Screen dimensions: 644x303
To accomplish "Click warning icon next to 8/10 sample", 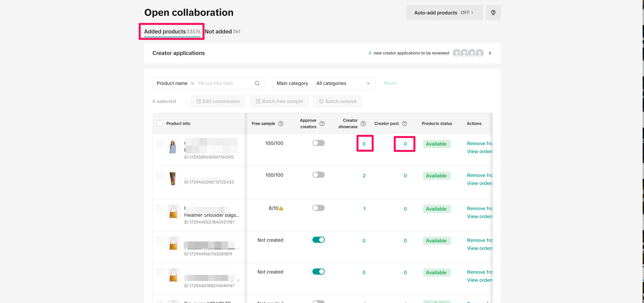I will click(281, 208).
